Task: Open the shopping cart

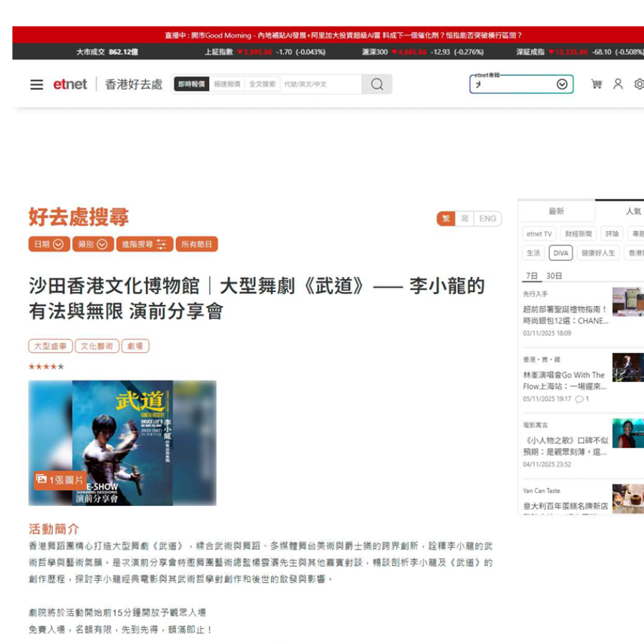Action: click(596, 84)
